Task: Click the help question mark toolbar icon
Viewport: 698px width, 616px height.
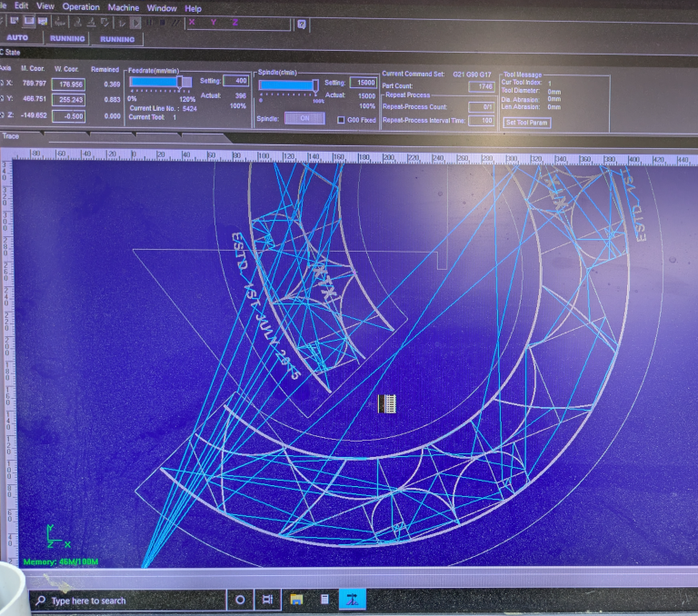Action: coord(302,24)
